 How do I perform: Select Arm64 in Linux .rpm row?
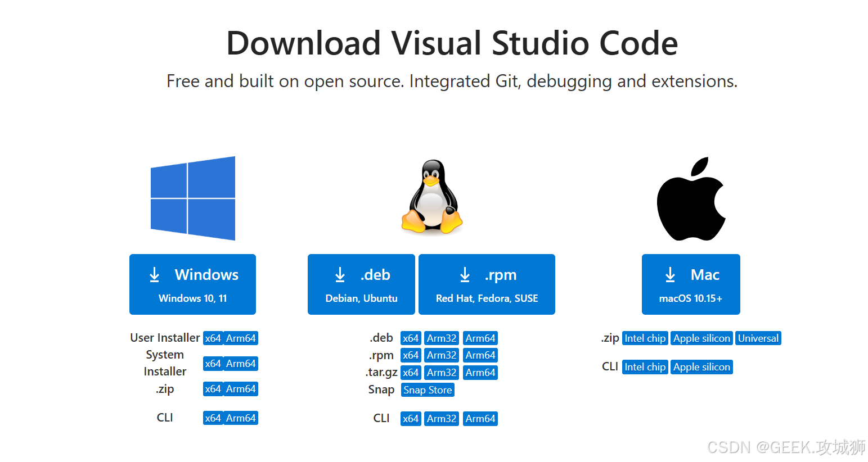click(x=480, y=355)
